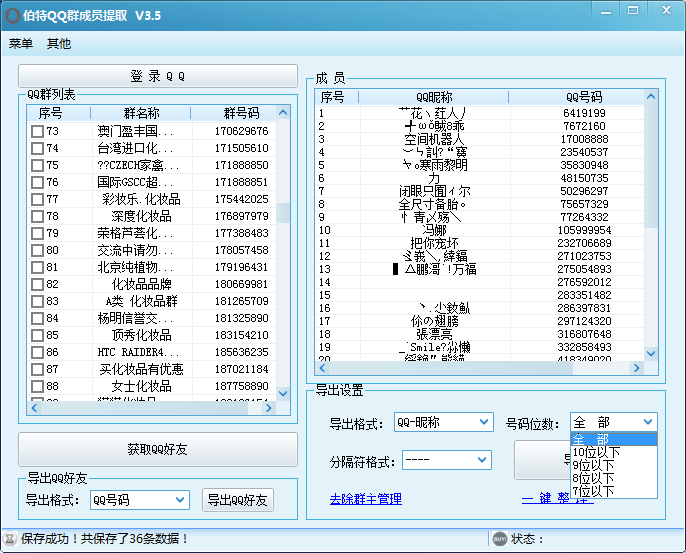This screenshot has width=686, height=553.
Task: Click the 去除群主管理 link
Action: [365, 498]
